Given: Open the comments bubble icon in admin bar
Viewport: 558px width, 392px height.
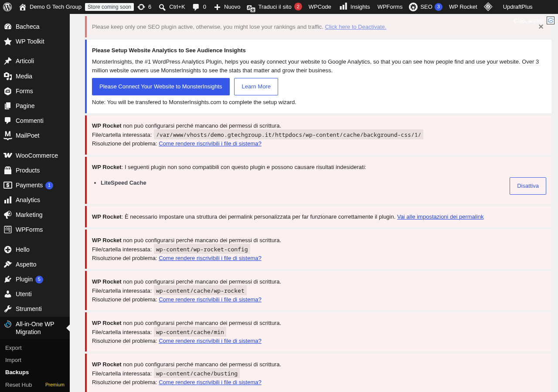Looking at the screenshot, I should (196, 7).
